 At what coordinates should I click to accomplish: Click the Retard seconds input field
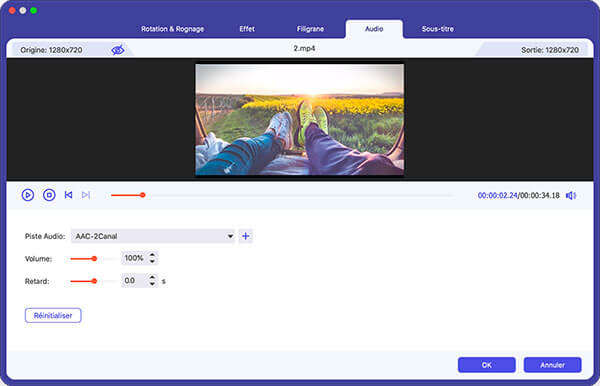[134, 281]
